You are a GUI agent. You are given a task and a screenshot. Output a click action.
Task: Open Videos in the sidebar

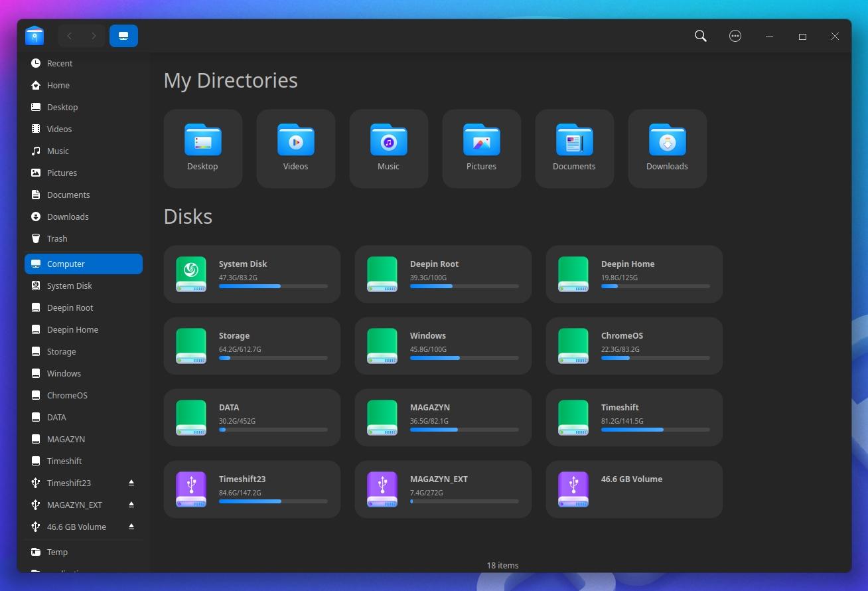coord(84,129)
